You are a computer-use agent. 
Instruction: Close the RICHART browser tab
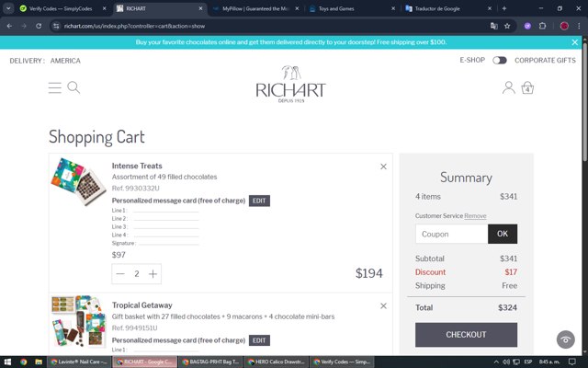point(200,8)
